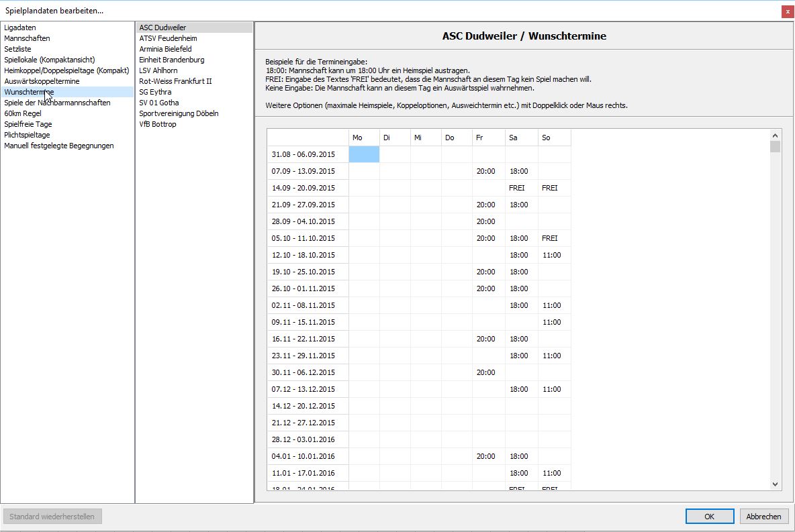Select team Arminia Bielefeld

tap(165, 49)
